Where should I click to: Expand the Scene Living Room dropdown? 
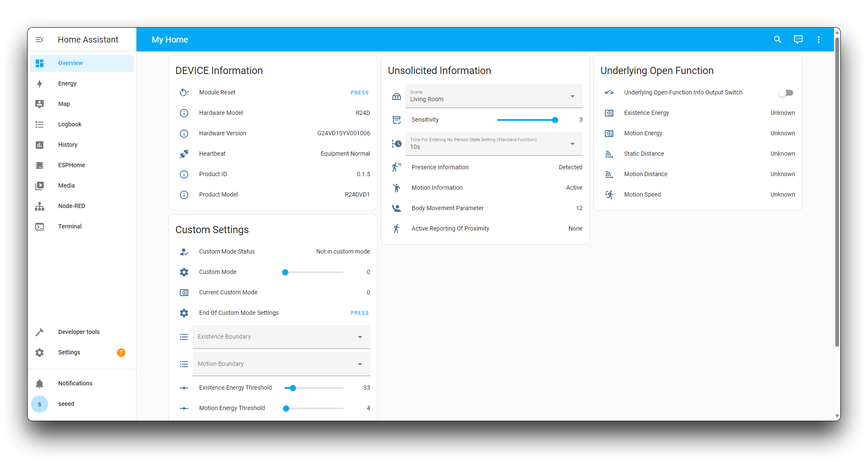click(493, 96)
